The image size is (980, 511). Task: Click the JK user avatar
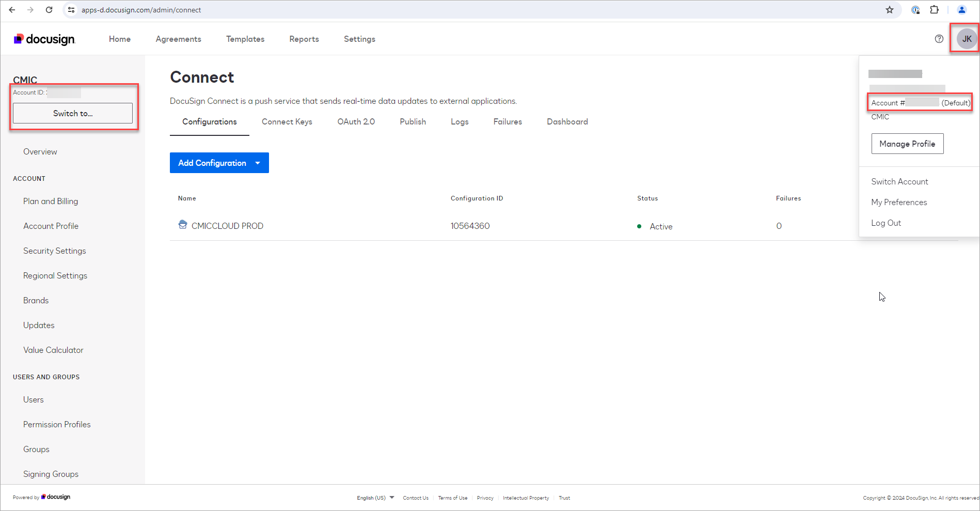967,39
